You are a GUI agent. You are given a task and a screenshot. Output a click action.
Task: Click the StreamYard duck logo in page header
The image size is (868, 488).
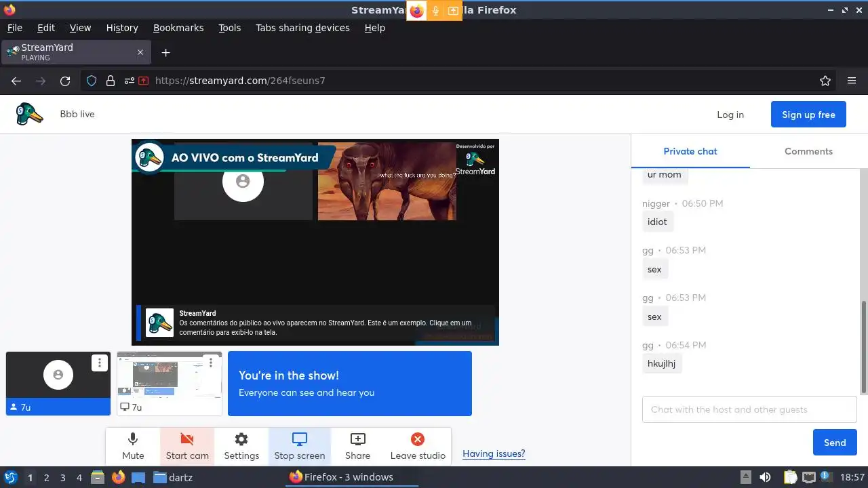tap(29, 114)
